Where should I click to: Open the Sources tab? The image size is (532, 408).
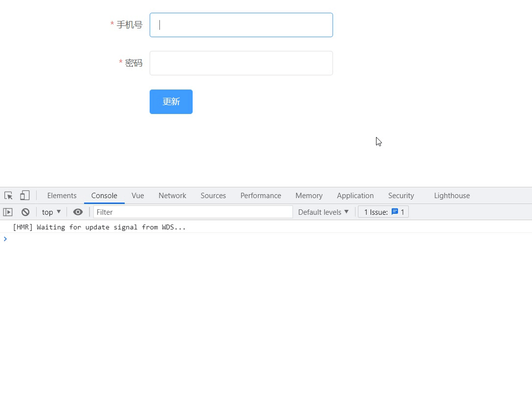click(x=213, y=196)
